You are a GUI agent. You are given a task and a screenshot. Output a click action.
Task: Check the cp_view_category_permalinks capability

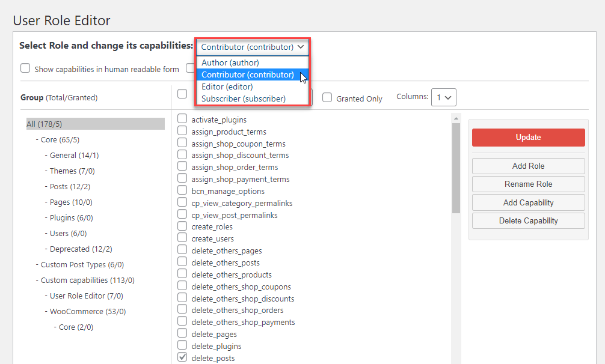pos(182,202)
